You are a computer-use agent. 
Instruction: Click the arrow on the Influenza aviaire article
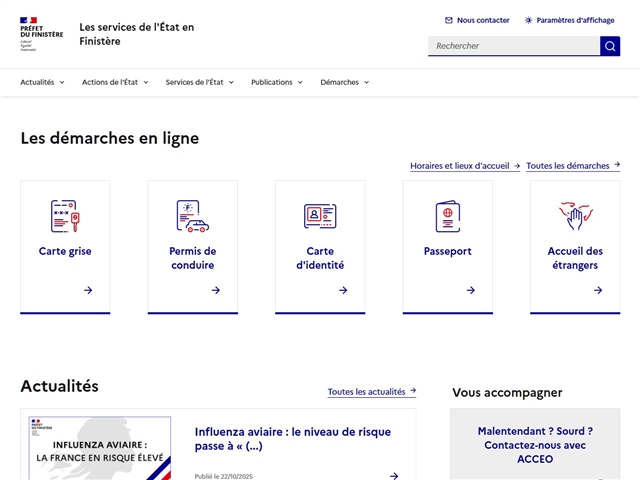pos(394,476)
